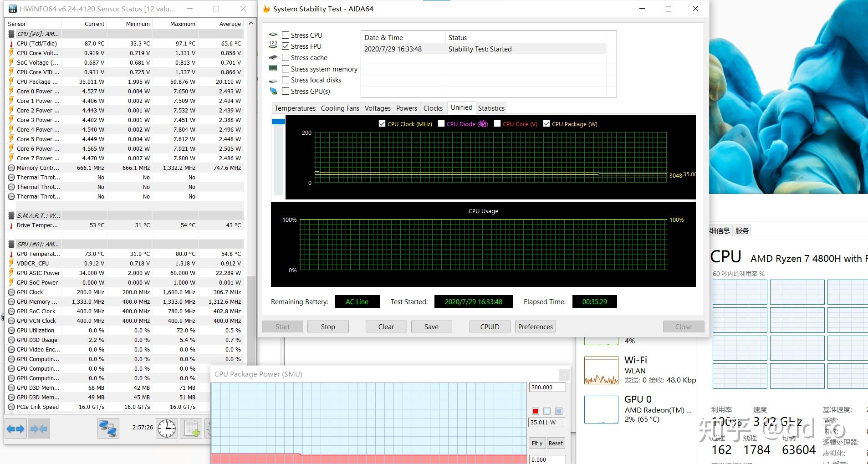Click HWiNFO expand columns arrows icon

pyautogui.click(x=16, y=428)
